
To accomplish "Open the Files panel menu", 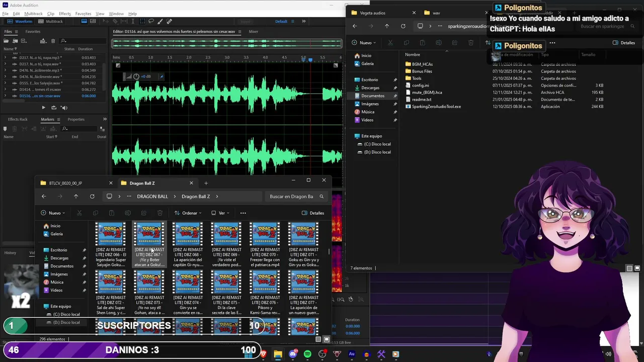I will coord(16,32).
